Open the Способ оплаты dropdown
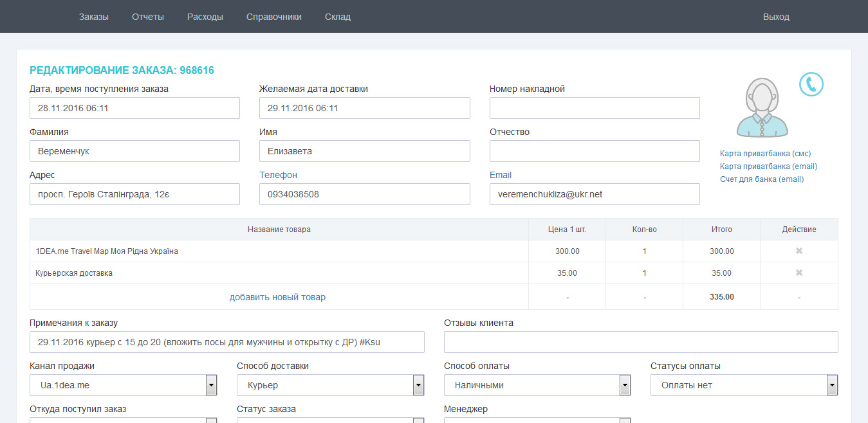The image size is (868, 423). [625, 385]
